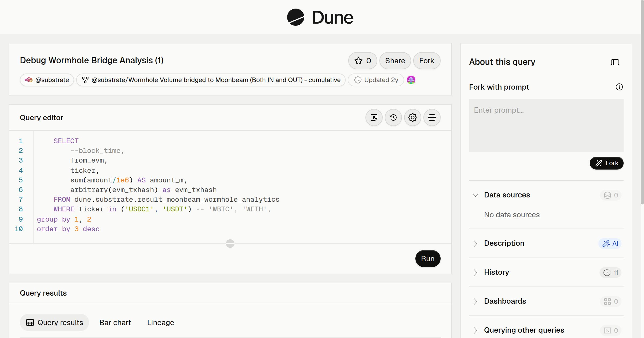Click the History count badge showing 11
Image resolution: width=644 pixels, height=338 pixels.
tap(610, 272)
